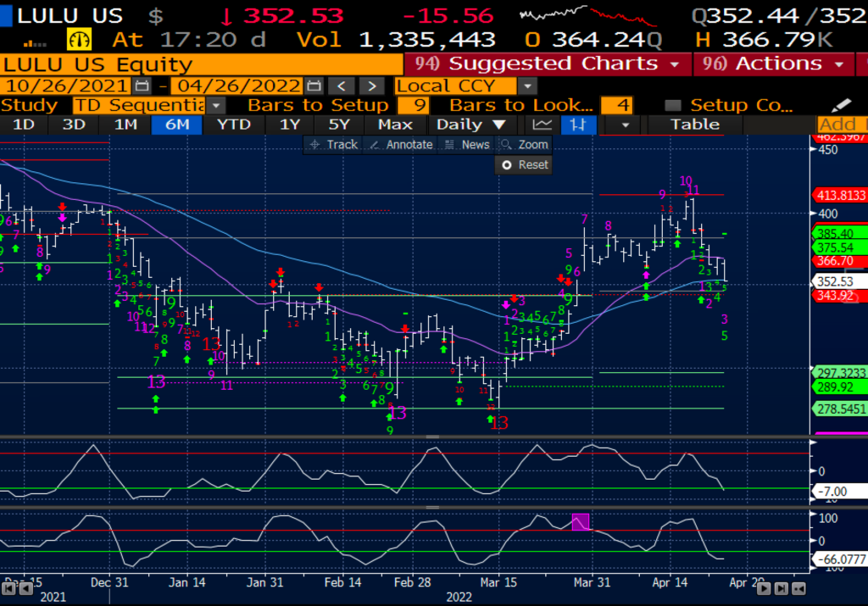Click the 278.5451 green price label
The image size is (868, 606).
(840, 409)
